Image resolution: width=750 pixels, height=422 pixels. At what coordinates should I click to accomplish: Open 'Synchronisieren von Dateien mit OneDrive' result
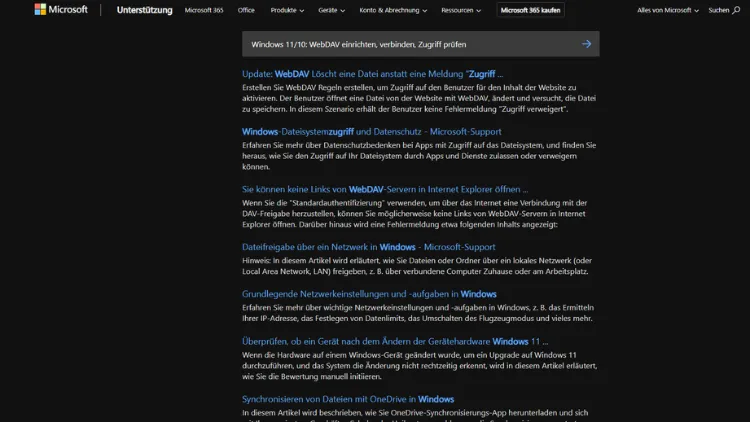point(348,399)
